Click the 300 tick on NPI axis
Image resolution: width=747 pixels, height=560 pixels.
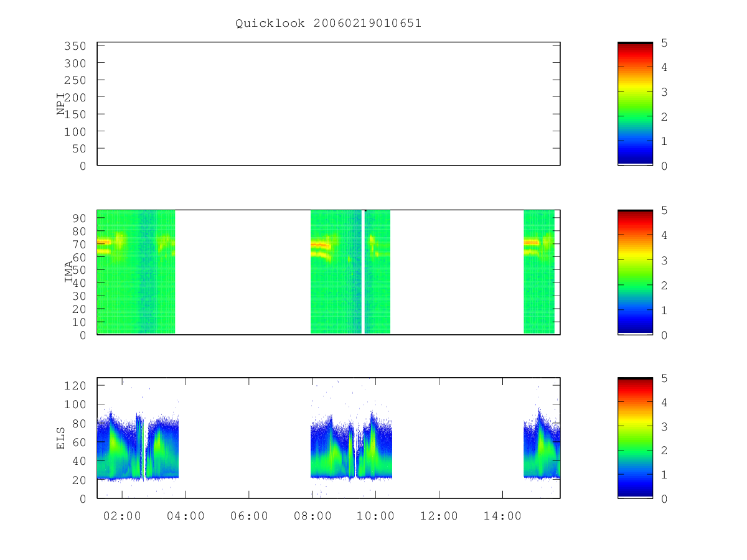pos(75,63)
